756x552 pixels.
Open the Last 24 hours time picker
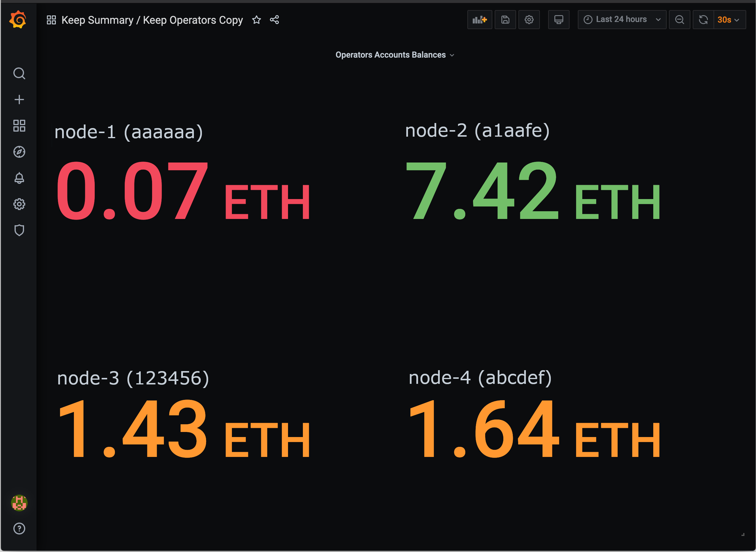click(622, 20)
